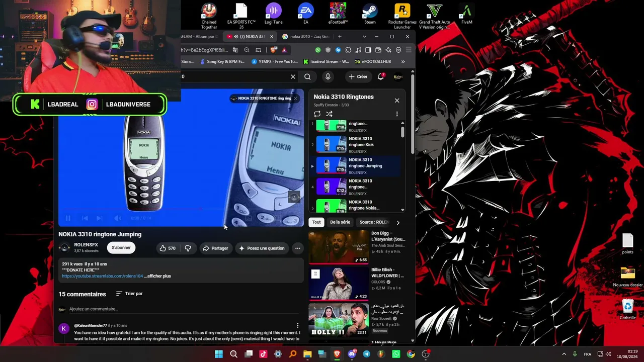Click the zoom magnifier in address bar
This screenshot has width=644, height=362.
(x=247, y=50)
